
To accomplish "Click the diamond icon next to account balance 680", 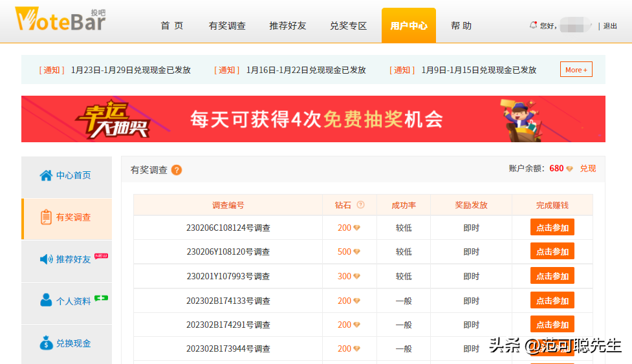I will click(569, 169).
